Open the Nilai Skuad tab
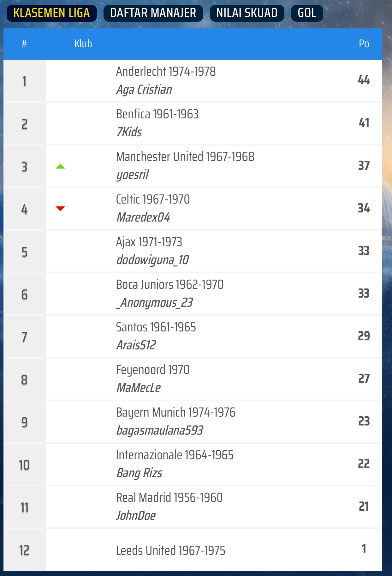Viewport: 392px width, 576px height. [247, 13]
